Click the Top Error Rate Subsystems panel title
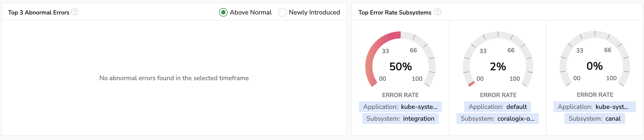 (x=395, y=12)
